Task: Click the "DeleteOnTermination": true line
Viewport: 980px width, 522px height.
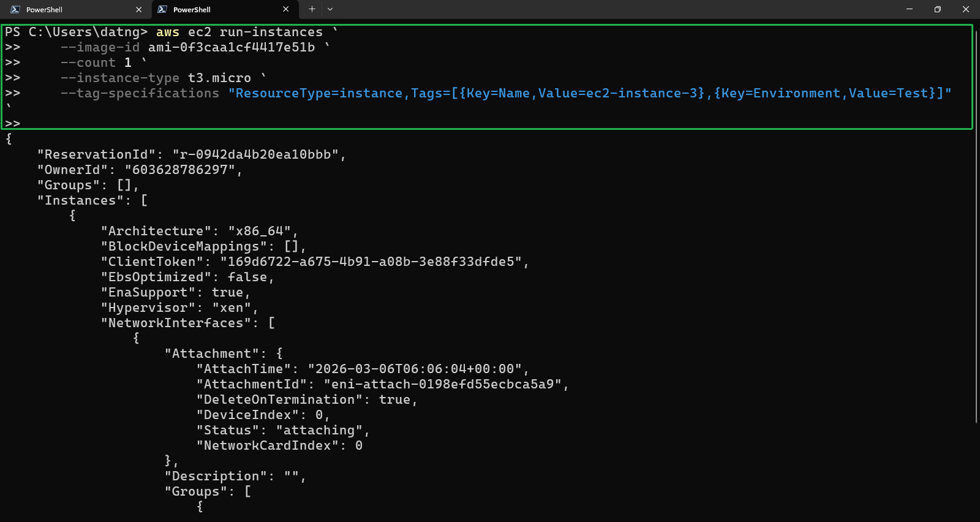Action: [307, 399]
